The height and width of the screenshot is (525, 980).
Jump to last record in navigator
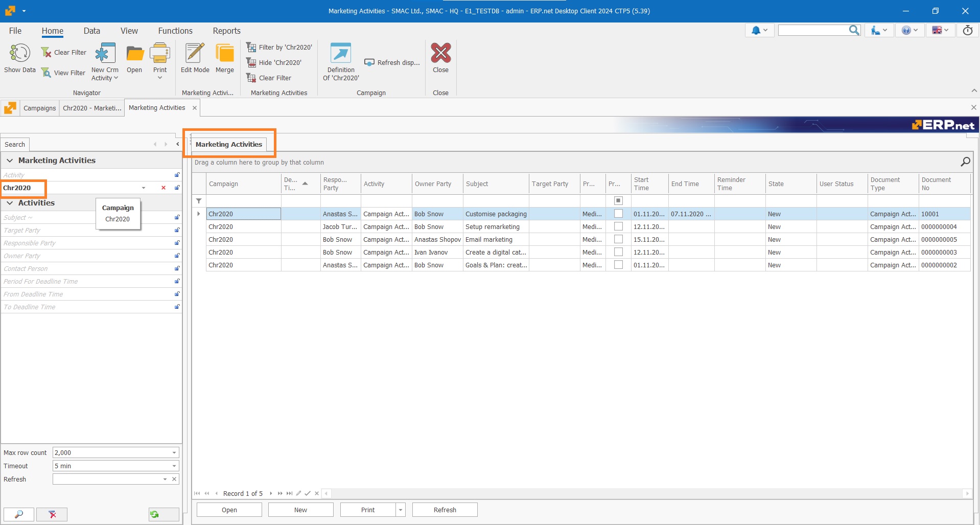coord(289,493)
